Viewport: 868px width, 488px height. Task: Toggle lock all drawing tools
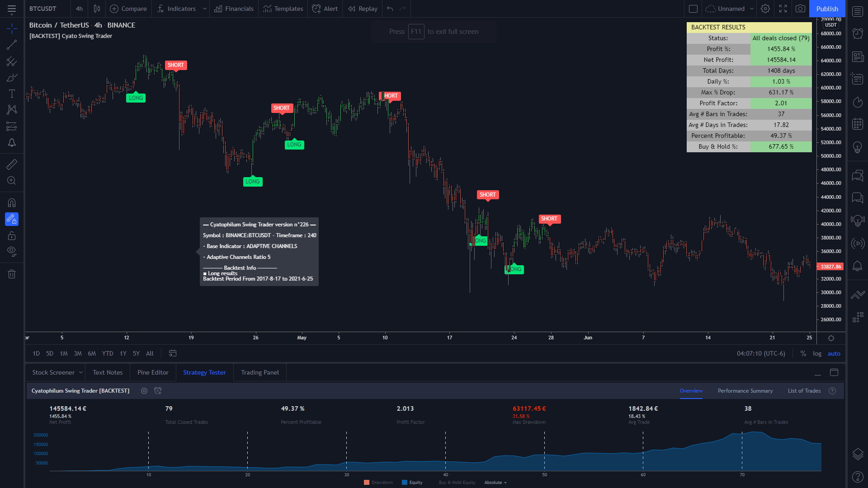(x=12, y=235)
